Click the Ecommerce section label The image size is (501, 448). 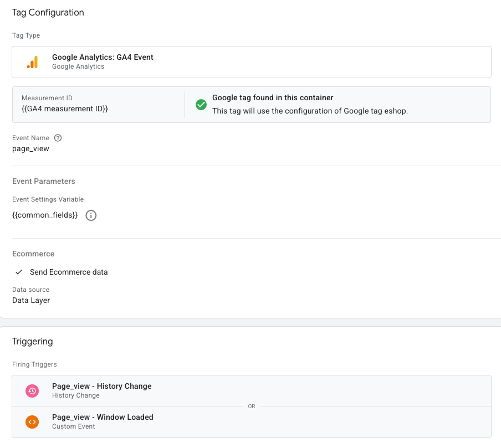33,254
